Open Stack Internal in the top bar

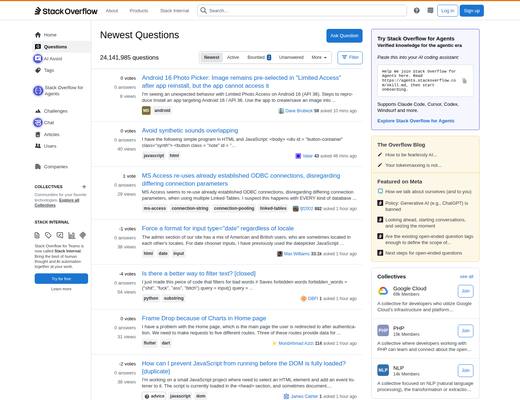point(174,11)
